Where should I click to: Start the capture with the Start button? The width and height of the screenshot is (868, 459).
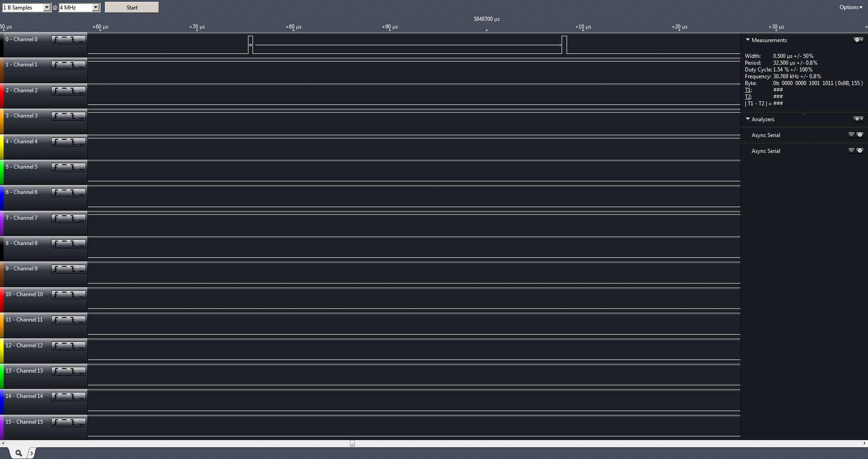[132, 7]
